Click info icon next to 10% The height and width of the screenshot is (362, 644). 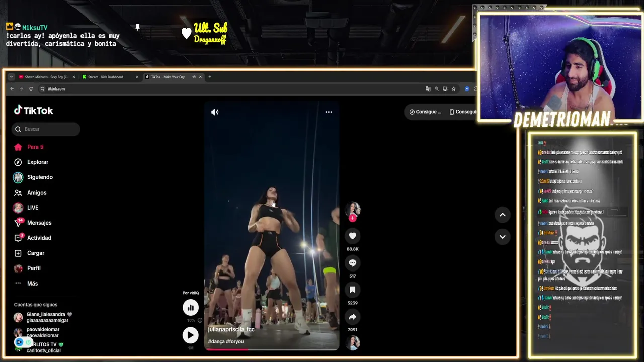(x=200, y=320)
